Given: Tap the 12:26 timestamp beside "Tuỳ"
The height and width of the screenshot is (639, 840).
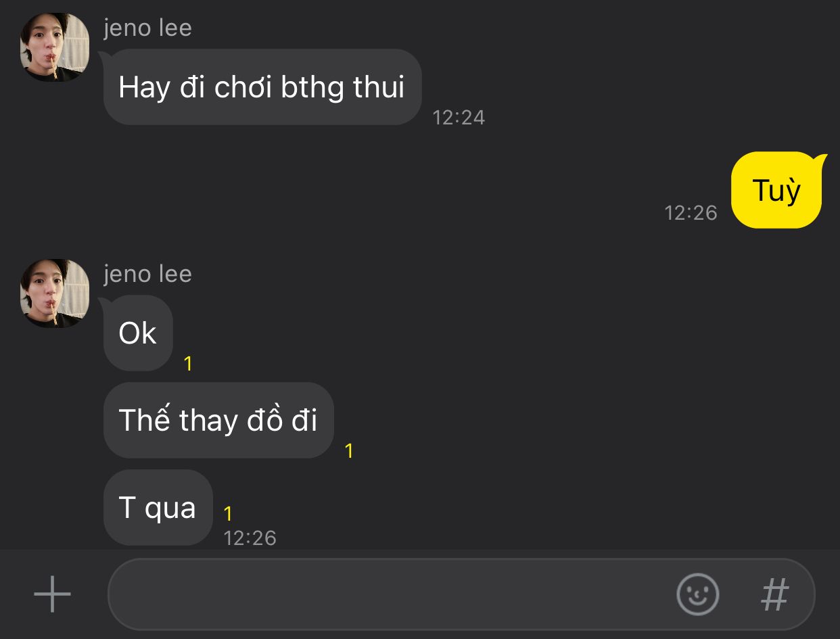Looking at the screenshot, I should click(x=691, y=213).
